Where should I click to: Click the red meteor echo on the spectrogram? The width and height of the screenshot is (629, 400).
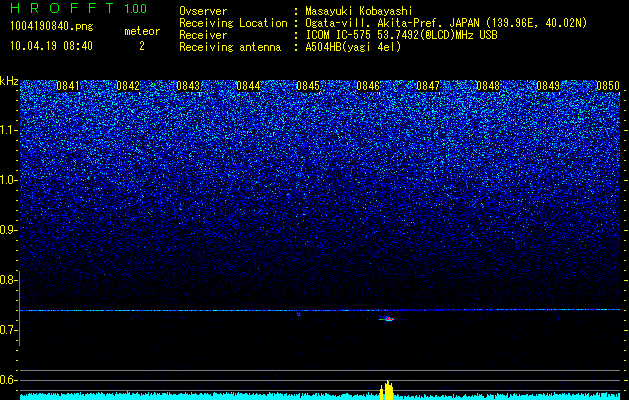(388, 319)
